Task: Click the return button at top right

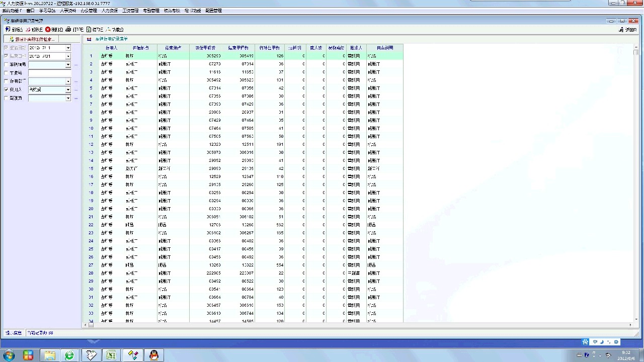Action: click(x=627, y=30)
